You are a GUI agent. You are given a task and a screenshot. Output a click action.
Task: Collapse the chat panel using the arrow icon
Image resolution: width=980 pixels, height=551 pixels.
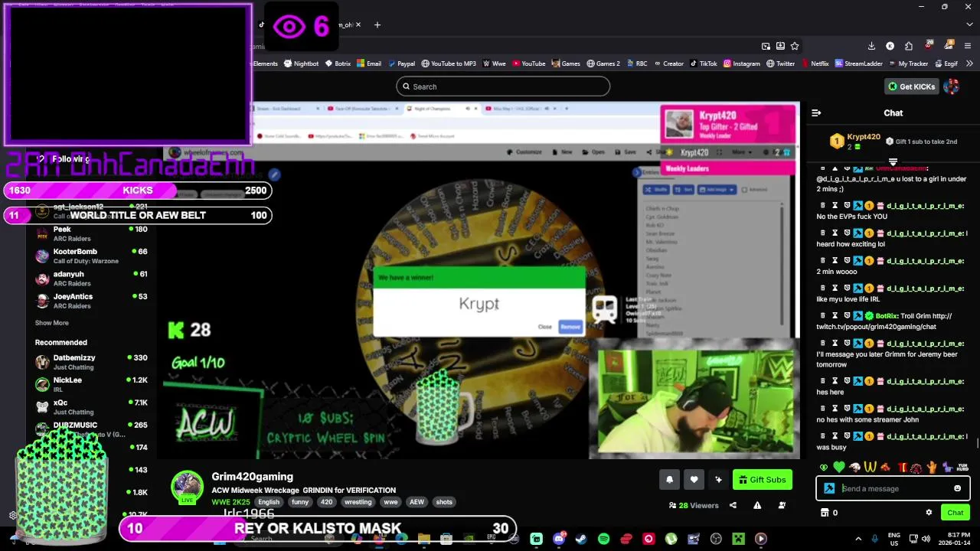pyautogui.click(x=816, y=112)
